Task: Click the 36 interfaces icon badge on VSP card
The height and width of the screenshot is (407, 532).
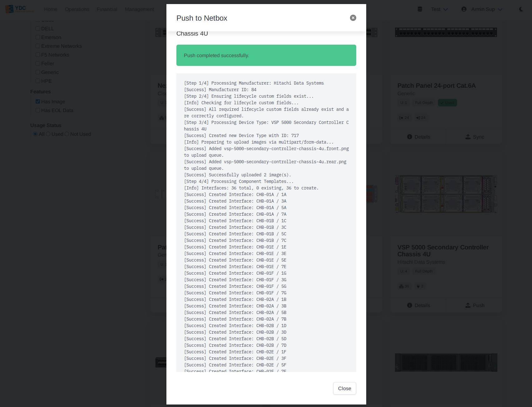Action: click(x=404, y=286)
